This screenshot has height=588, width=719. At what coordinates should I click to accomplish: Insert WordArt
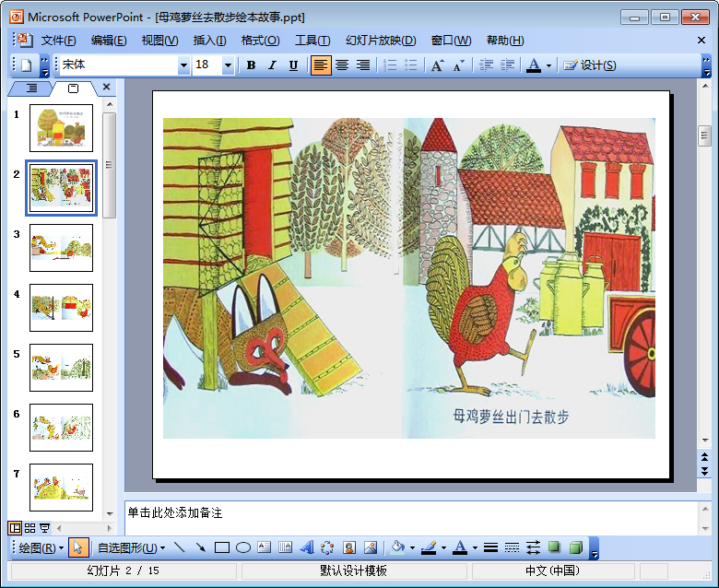(x=307, y=547)
